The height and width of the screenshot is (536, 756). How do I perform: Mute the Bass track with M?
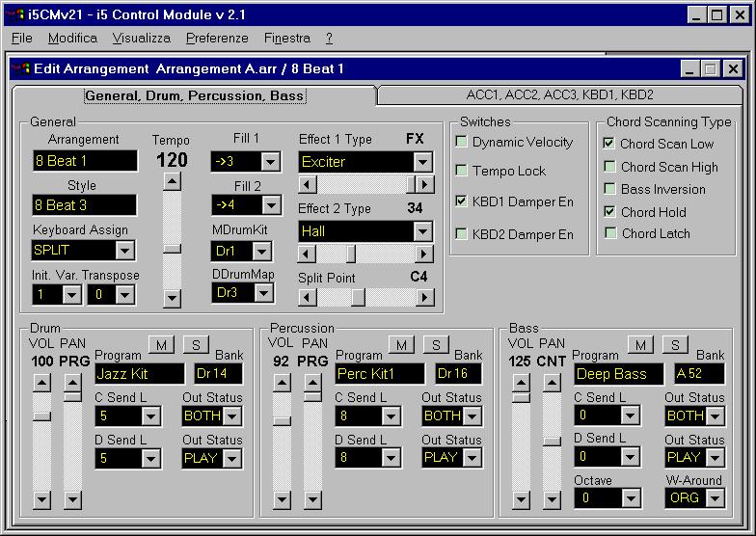[x=638, y=344]
